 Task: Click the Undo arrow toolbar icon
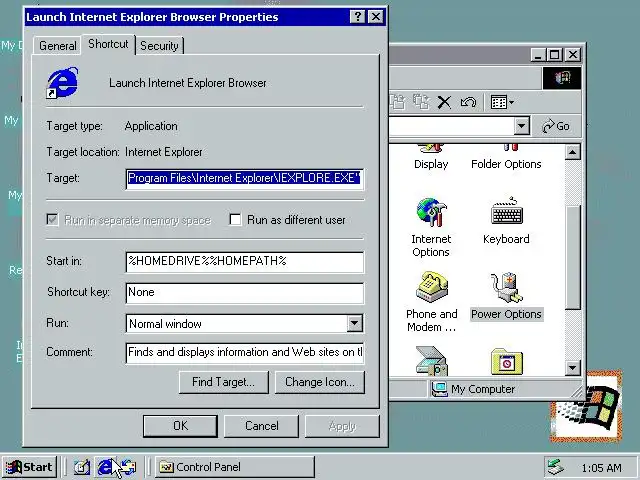click(468, 102)
